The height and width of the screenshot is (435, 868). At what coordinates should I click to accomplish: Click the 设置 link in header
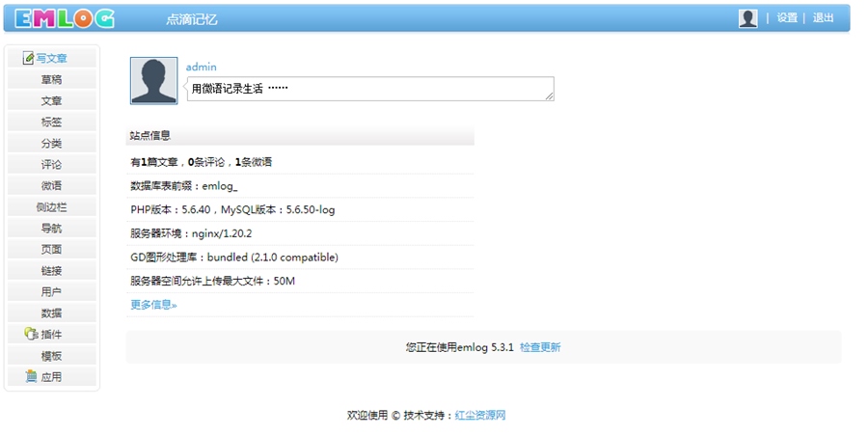(x=787, y=17)
